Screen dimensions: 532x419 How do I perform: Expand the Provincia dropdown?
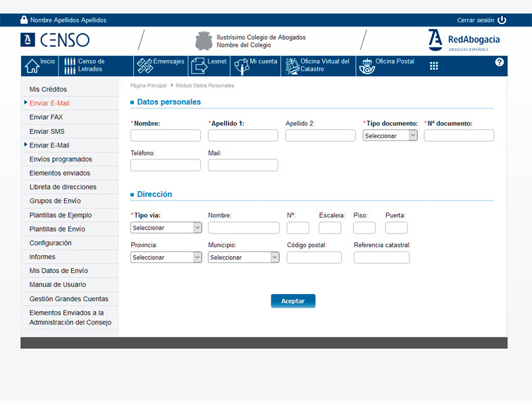(x=166, y=257)
